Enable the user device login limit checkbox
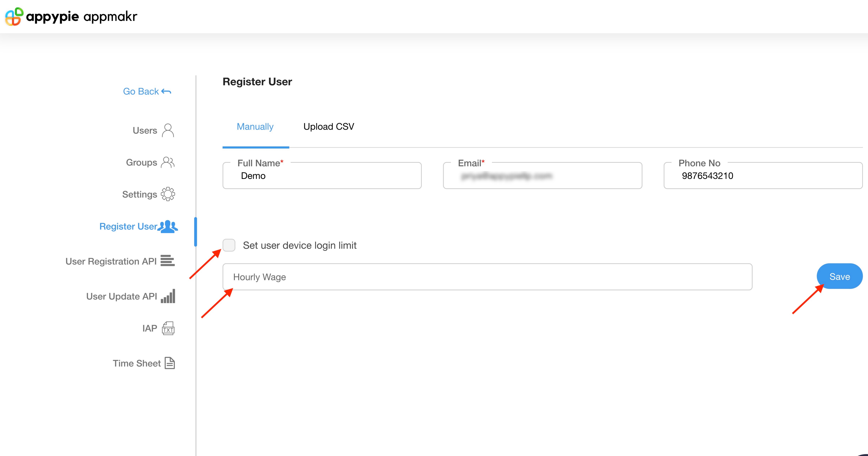The height and width of the screenshot is (456, 868). (229, 245)
